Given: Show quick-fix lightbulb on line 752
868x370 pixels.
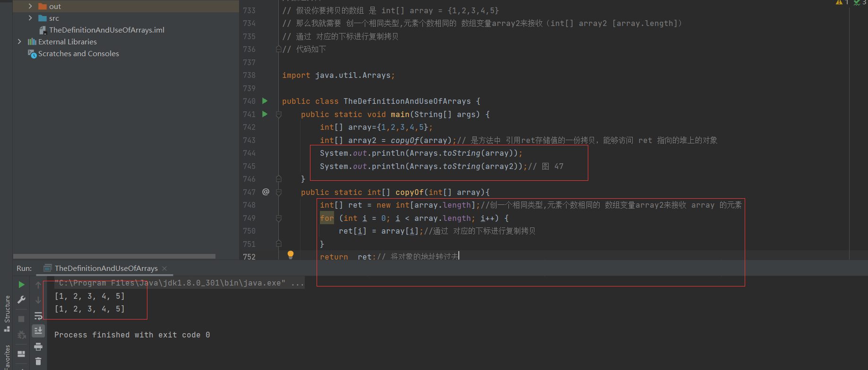Looking at the screenshot, I should click(x=291, y=255).
